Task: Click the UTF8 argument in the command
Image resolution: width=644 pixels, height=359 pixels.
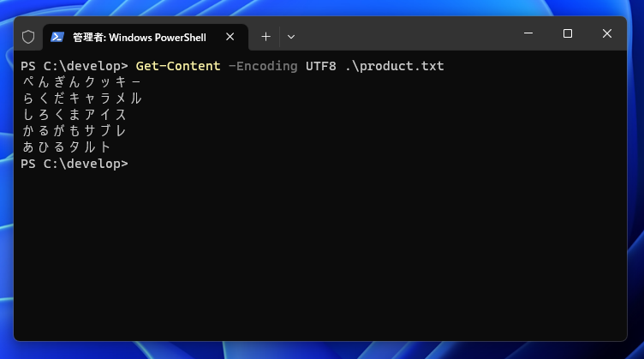Action: point(321,66)
